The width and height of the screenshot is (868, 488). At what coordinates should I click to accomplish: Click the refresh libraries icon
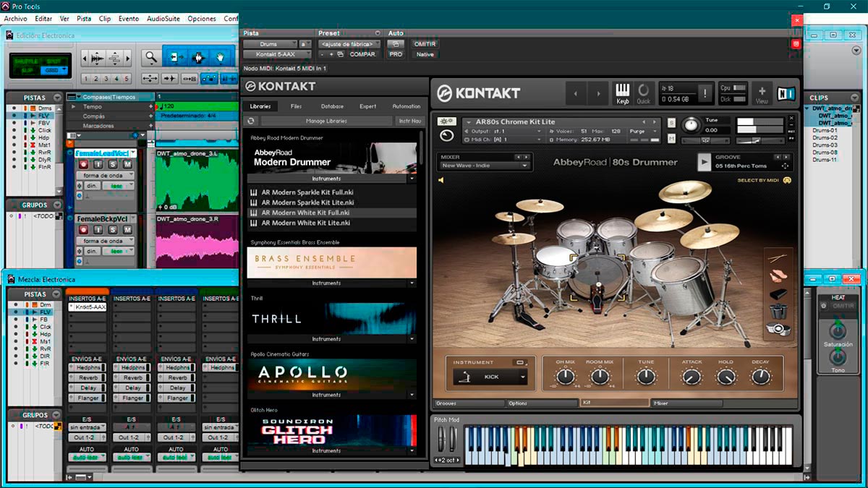click(252, 121)
